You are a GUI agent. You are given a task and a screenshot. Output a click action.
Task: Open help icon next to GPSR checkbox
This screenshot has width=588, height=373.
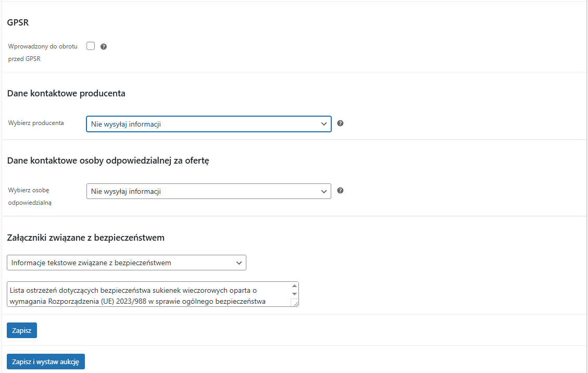[104, 46]
